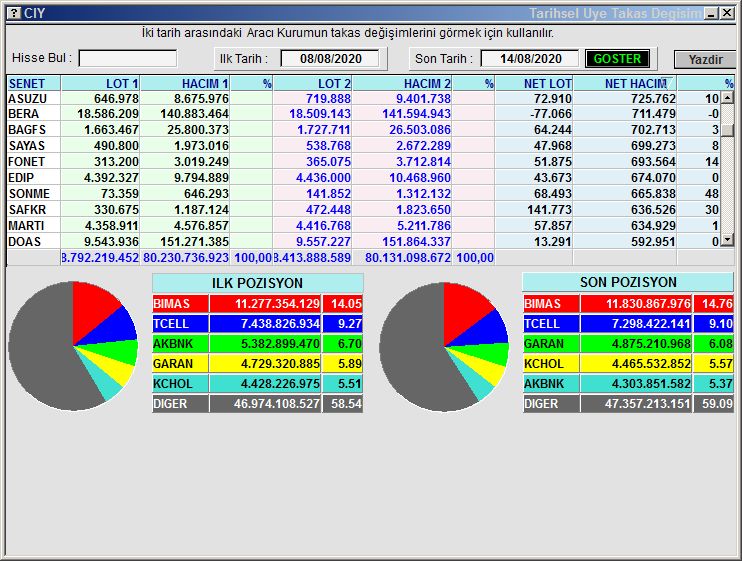
Task: Click yellow GARAN swatch in ILK POZISYON
Action: 180,364
